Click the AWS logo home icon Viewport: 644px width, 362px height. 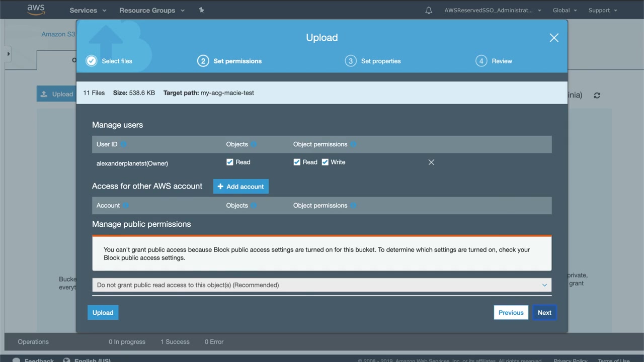[36, 10]
